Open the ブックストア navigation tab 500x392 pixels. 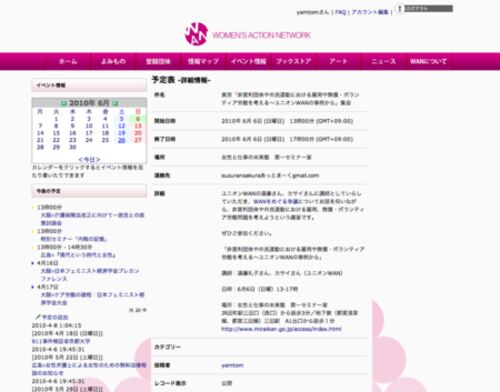[x=294, y=61]
